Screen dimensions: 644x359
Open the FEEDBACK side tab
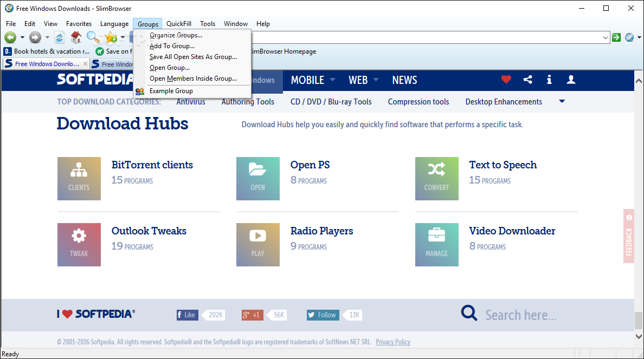coord(628,236)
